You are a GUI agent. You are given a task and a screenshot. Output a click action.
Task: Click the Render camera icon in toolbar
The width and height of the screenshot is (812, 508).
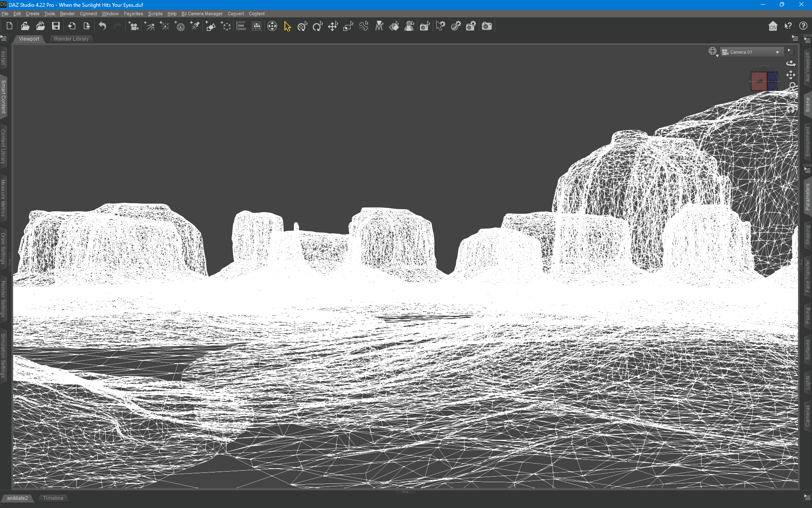(487, 26)
